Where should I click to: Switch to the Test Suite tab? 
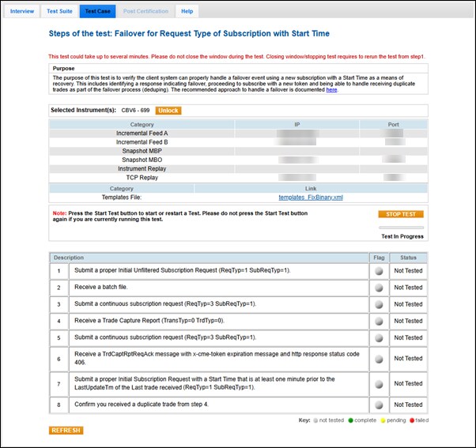pos(59,12)
